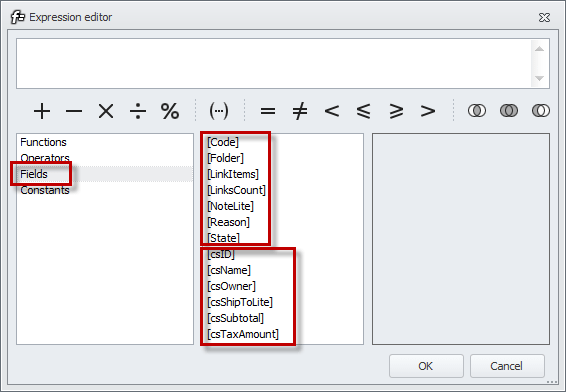Click the middle filled-circles logical operator icon
566x392 pixels.
click(509, 110)
